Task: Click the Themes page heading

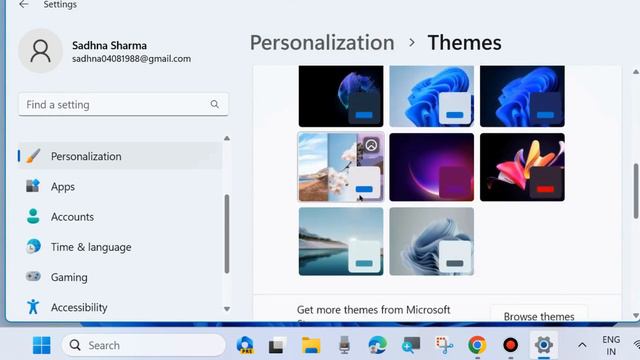Action: click(x=464, y=43)
